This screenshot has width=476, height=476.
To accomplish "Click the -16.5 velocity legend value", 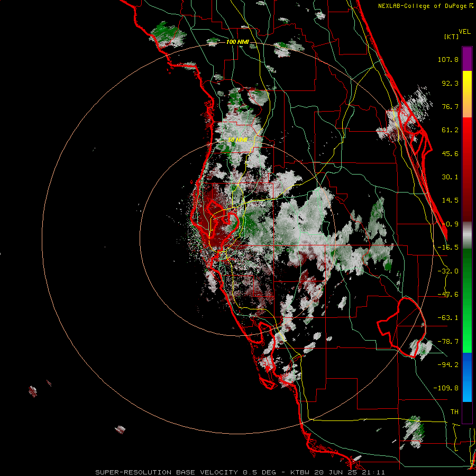I will 448,248.
